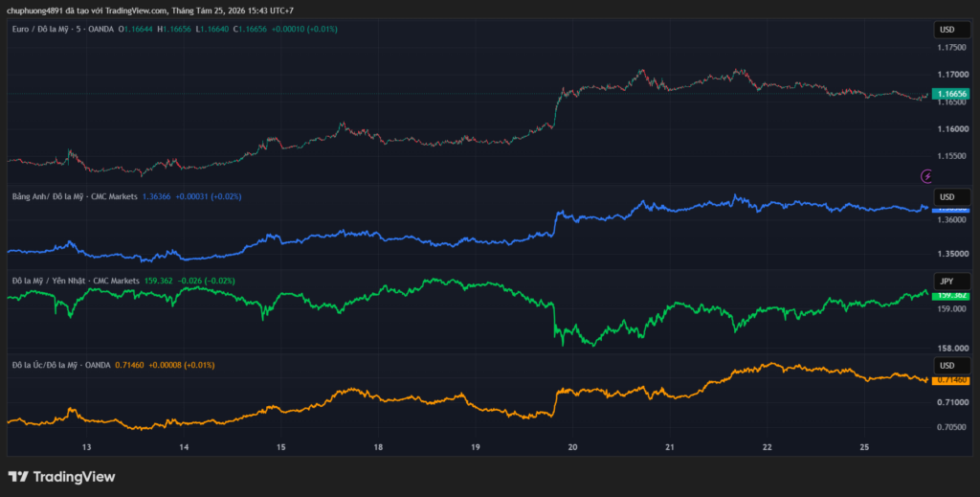The image size is (980, 497).
Task: Click the +0.00010 (+0.01%) change value
Action: [304, 29]
